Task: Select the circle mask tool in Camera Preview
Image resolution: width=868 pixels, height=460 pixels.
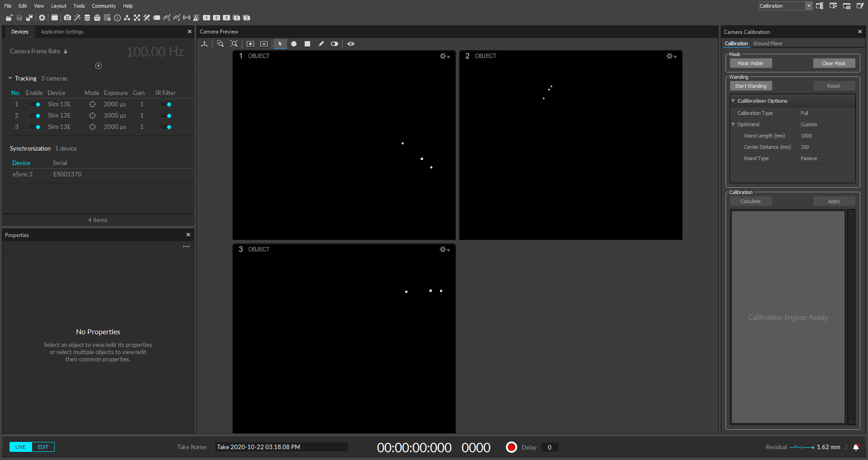Action: pyautogui.click(x=294, y=44)
